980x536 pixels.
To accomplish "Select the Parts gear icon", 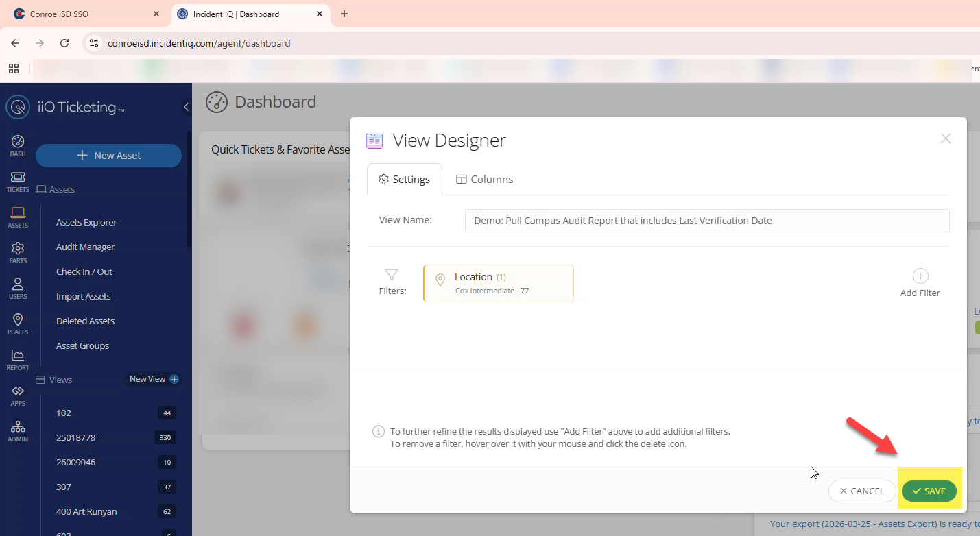I will 18,249.
